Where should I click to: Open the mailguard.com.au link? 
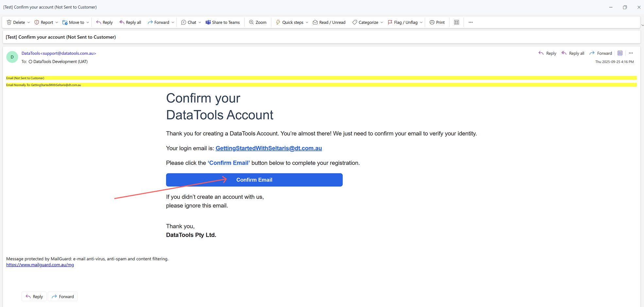coord(40,265)
